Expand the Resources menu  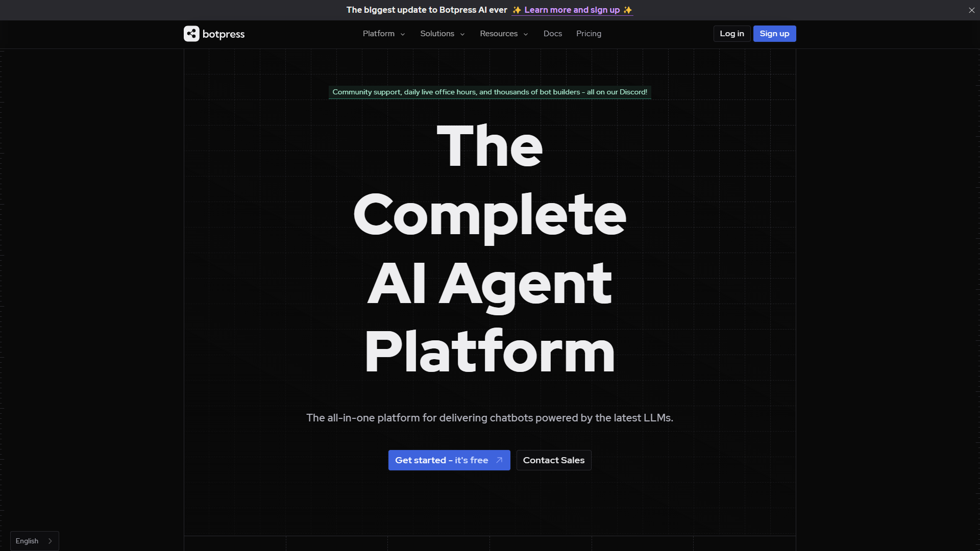point(499,34)
